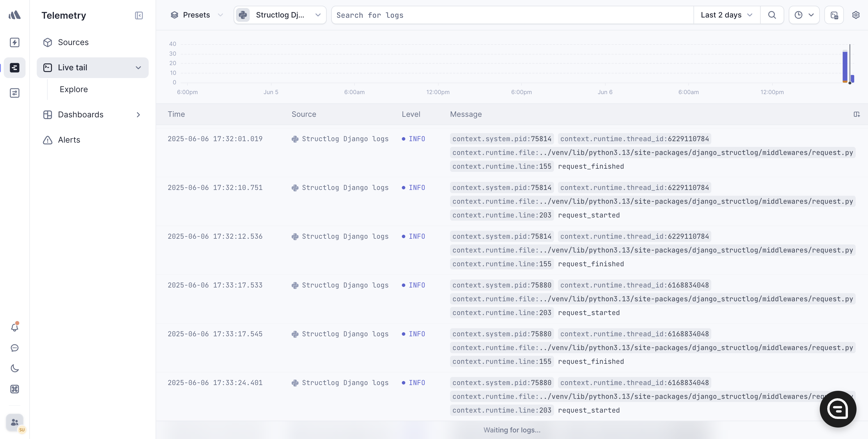Click request_started message on 17:33:17.533 row
Viewport: 868px width, 439px height.
click(x=589, y=313)
